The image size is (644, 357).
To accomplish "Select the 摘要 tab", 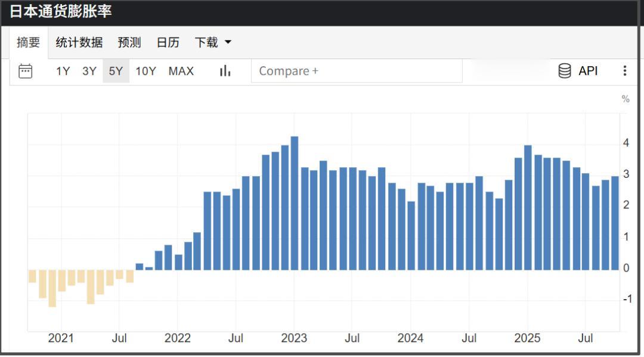I will point(28,42).
